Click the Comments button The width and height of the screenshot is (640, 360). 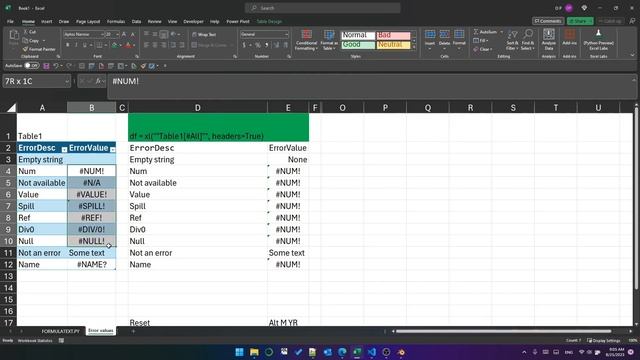pos(548,21)
